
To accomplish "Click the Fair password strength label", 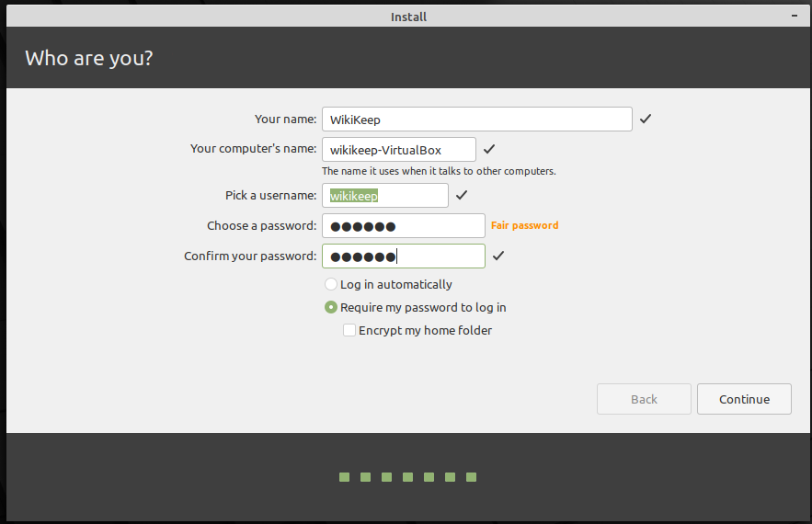I will [x=524, y=225].
